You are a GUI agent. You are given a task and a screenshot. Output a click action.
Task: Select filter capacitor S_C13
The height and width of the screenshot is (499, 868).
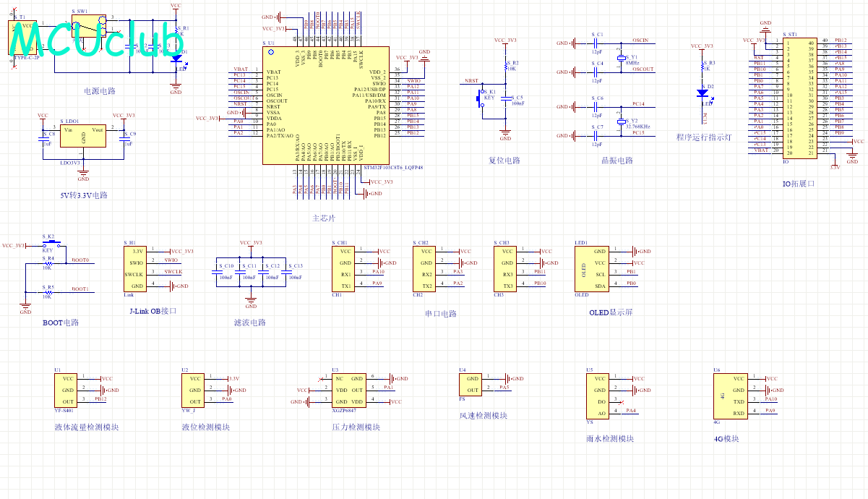286,273
